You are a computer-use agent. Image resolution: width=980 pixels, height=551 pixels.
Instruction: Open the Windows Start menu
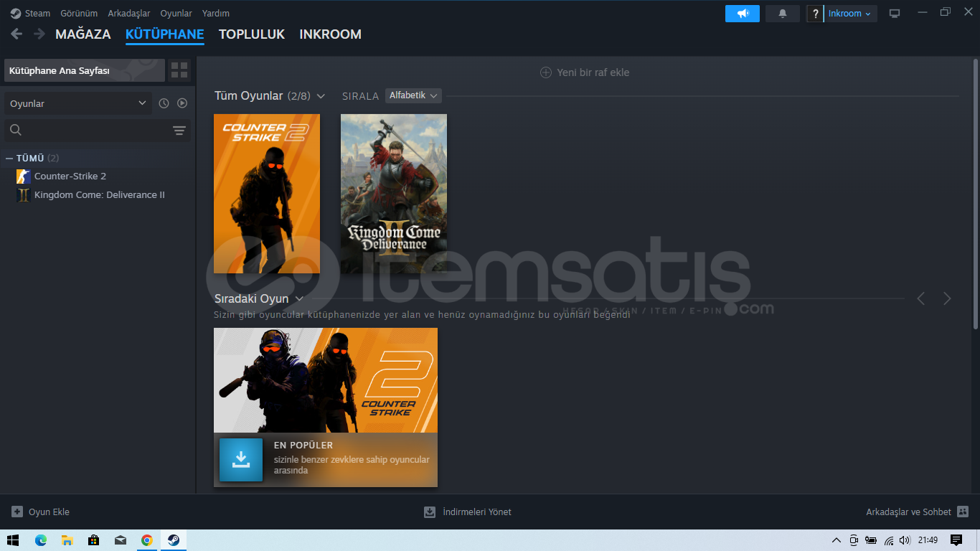[x=13, y=540]
